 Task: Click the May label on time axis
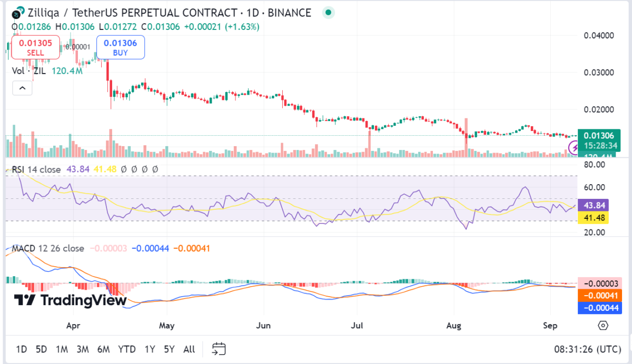click(x=166, y=326)
